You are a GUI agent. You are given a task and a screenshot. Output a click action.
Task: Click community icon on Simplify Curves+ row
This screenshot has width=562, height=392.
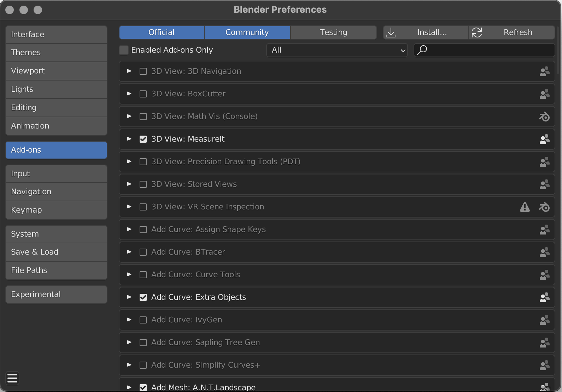(544, 365)
